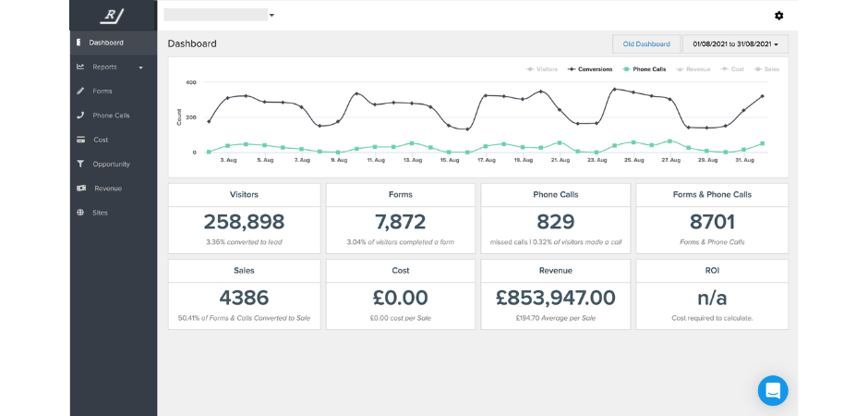Click the Reports chart icon

[x=80, y=67]
